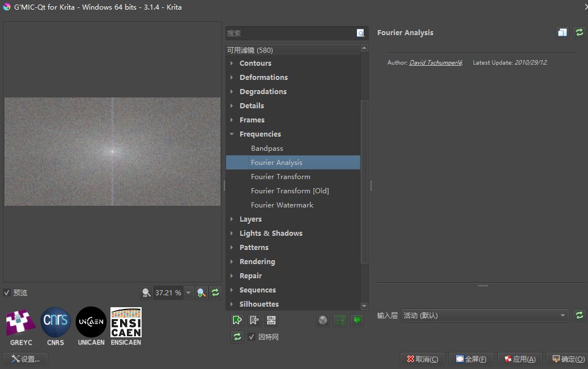Collapse the Frequencies filter category

(x=232, y=134)
